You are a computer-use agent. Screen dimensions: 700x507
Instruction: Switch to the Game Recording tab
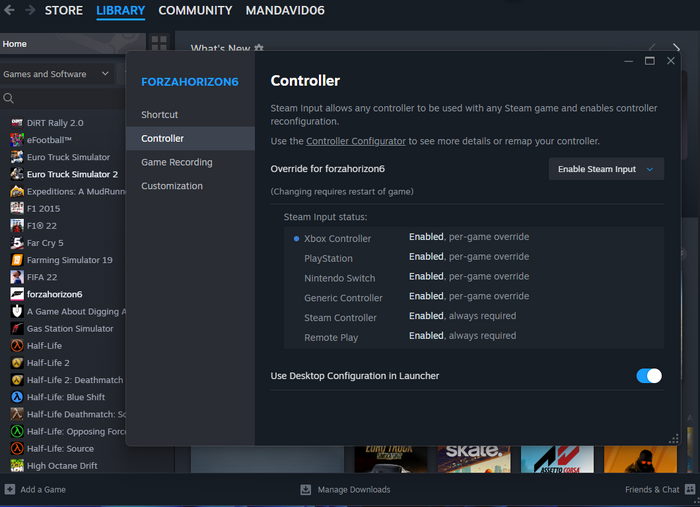(x=177, y=162)
